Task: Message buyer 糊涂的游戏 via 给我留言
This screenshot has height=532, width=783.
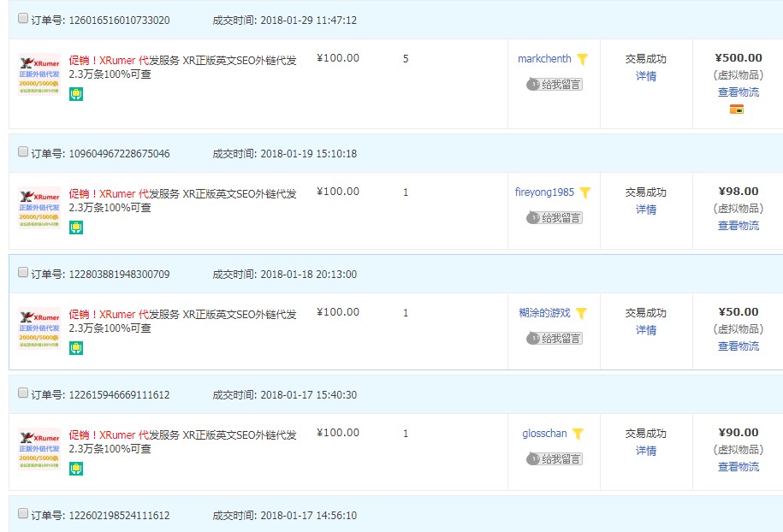Action: tap(555, 339)
